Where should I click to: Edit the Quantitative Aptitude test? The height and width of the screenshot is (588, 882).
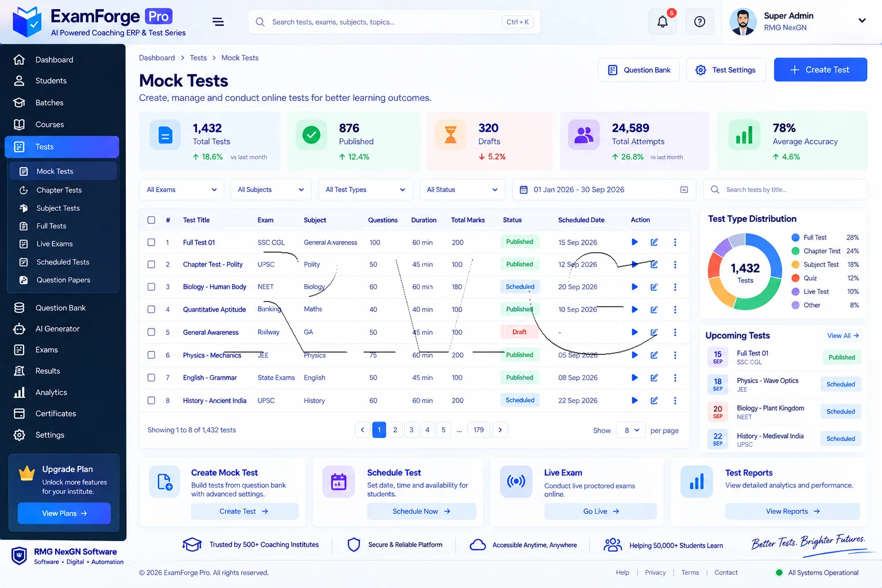[x=654, y=310]
